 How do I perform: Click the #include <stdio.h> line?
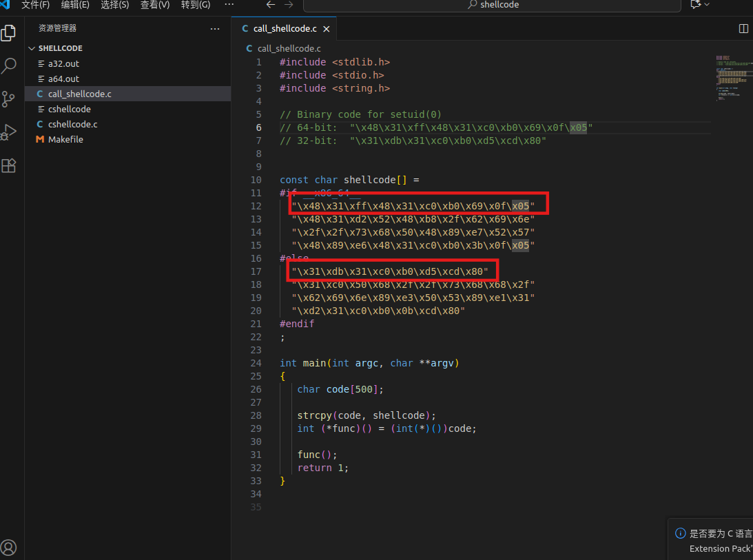click(x=332, y=75)
